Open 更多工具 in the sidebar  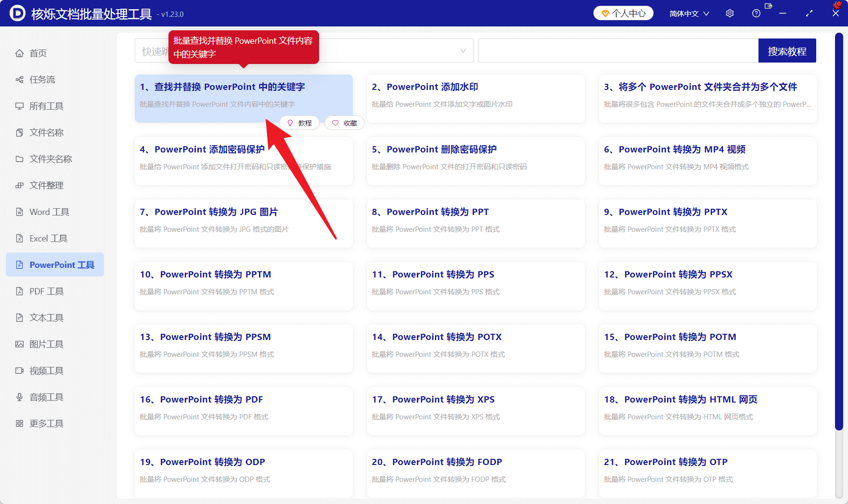click(x=55, y=424)
